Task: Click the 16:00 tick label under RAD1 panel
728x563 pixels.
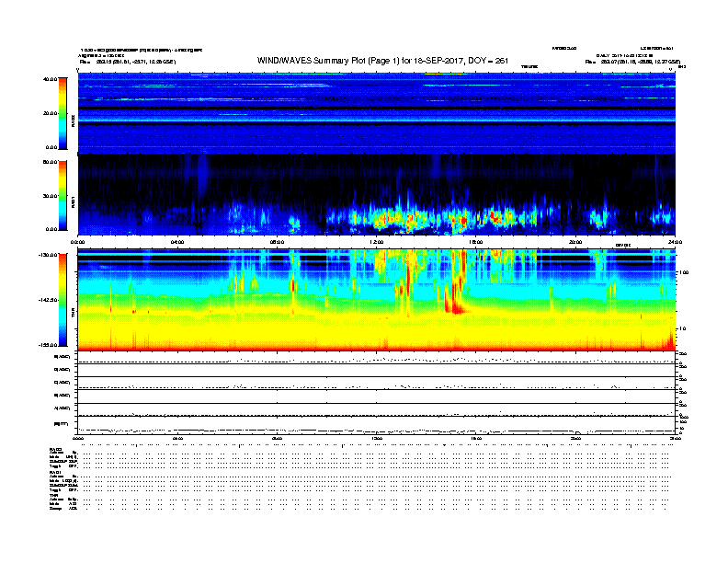Action: click(x=476, y=242)
